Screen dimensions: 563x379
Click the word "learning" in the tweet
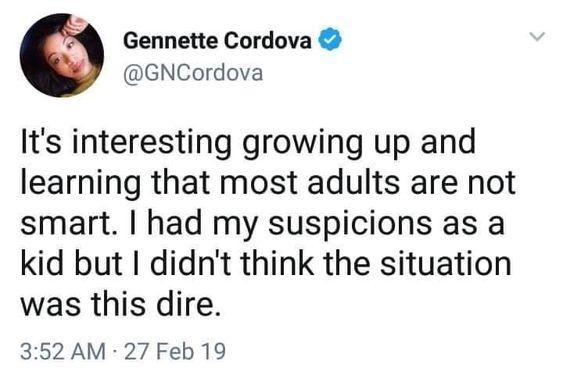(x=81, y=183)
